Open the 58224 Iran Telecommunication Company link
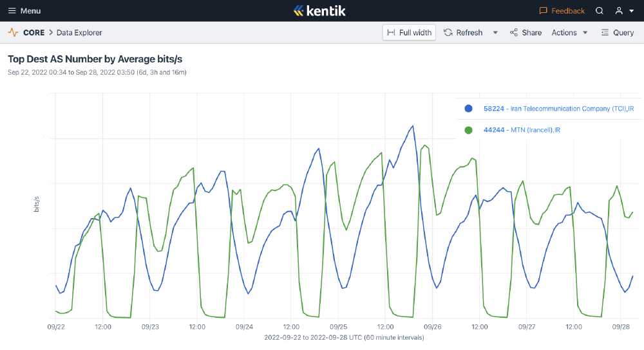The width and height of the screenshot is (644, 350). tap(558, 109)
